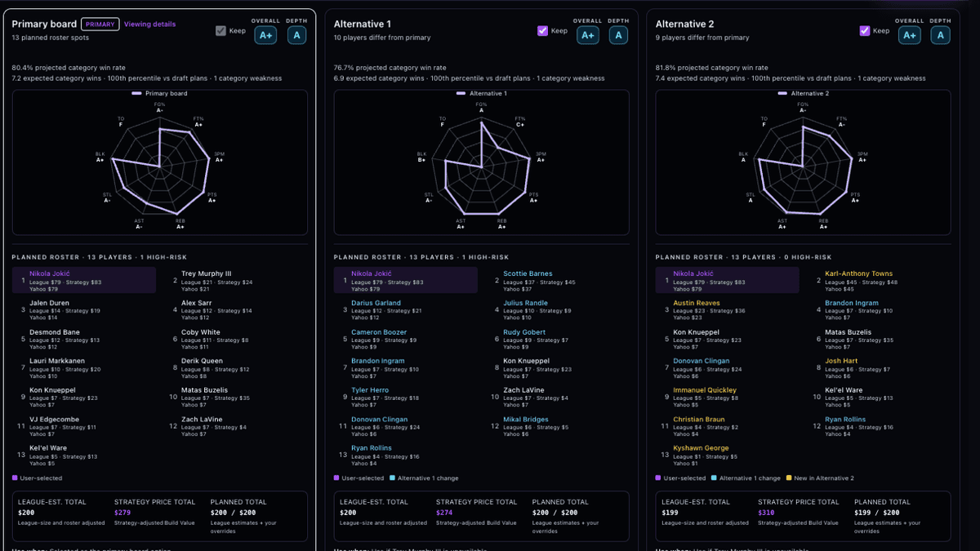The image size is (980, 551).
Task: Select Nikola Jokić in the Primary board roster
Action: [x=84, y=281]
